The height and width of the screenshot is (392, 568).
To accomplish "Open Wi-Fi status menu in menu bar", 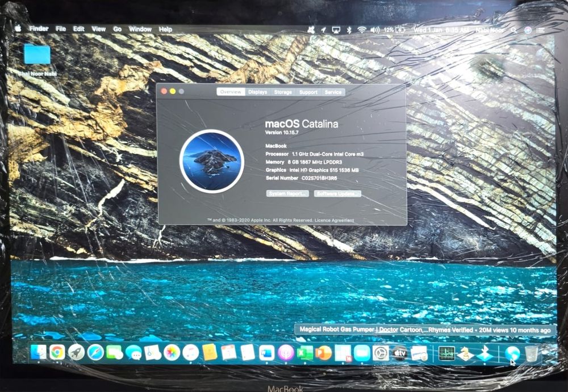I will [361, 30].
